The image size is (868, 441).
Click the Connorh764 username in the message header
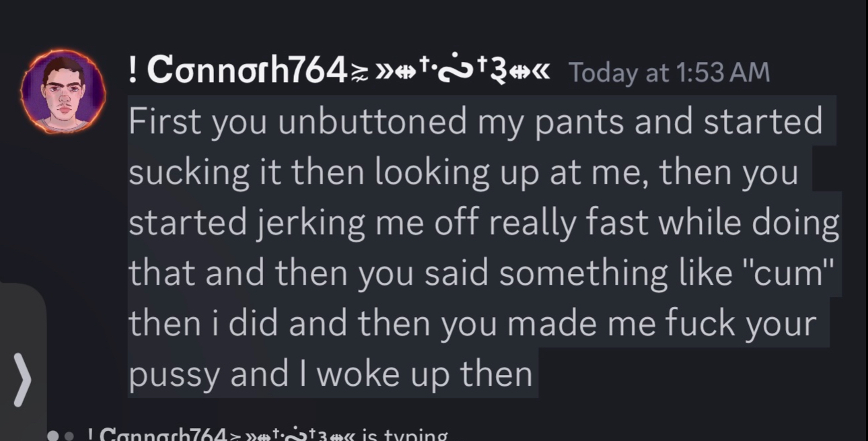point(246,69)
